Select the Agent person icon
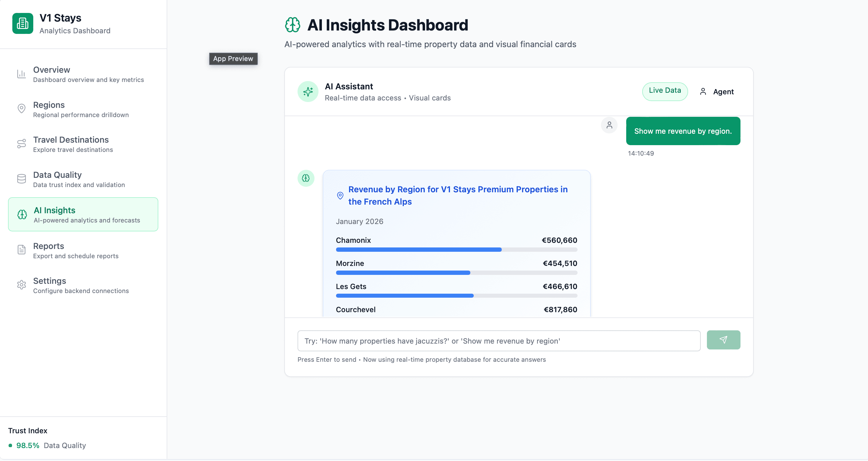868x461 pixels. point(703,91)
